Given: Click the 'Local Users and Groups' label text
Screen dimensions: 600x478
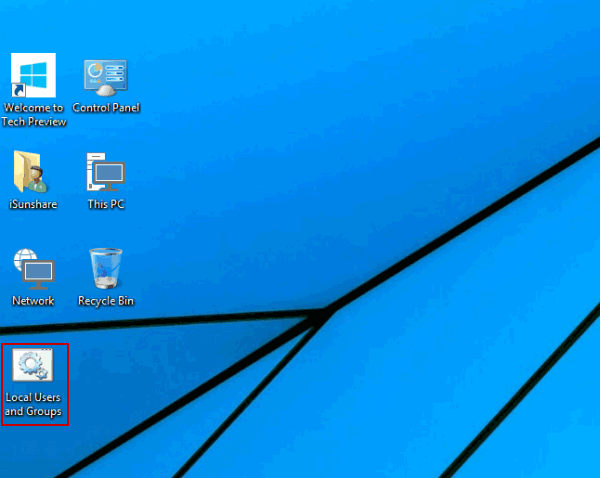Looking at the screenshot, I should point(33,404).
